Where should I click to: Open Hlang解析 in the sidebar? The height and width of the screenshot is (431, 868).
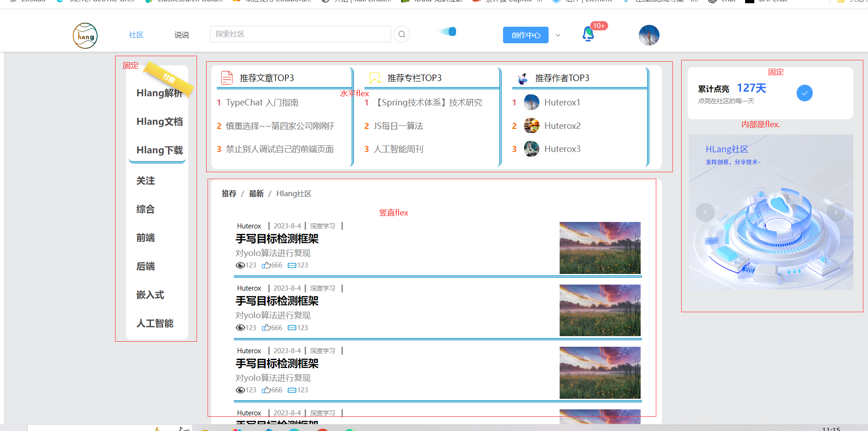tap(160, 93)
